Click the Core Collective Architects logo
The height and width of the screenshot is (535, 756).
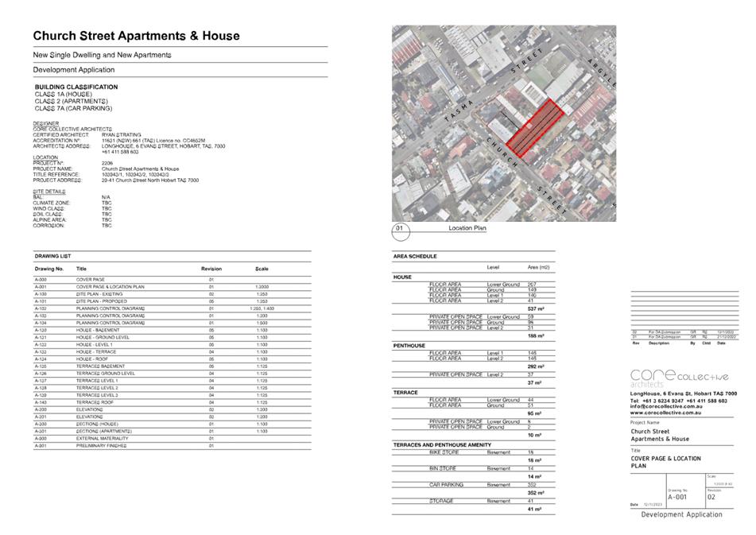point(679,378)
